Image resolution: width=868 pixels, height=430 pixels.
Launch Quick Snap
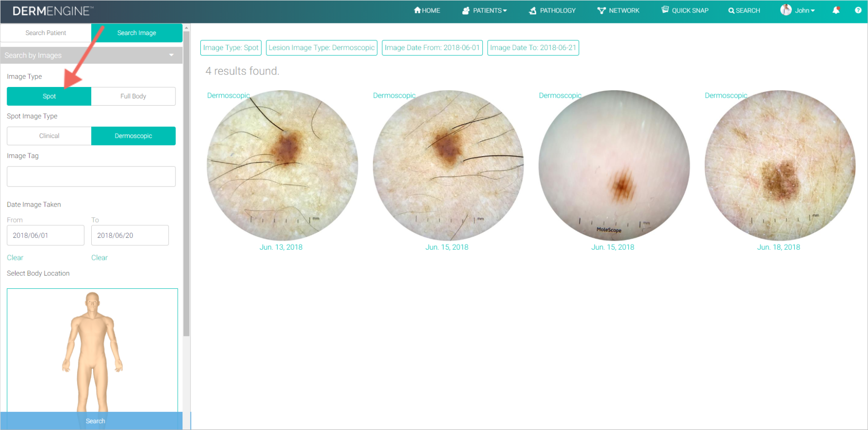tap(685, 10)
